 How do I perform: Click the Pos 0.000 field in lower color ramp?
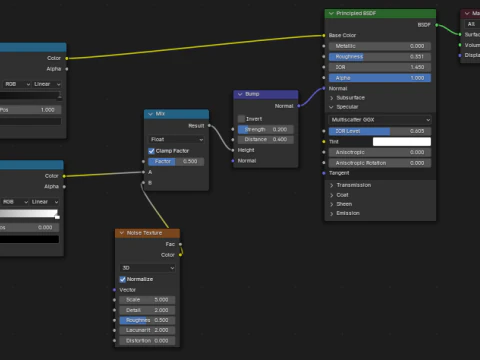(x=29, y=228)
